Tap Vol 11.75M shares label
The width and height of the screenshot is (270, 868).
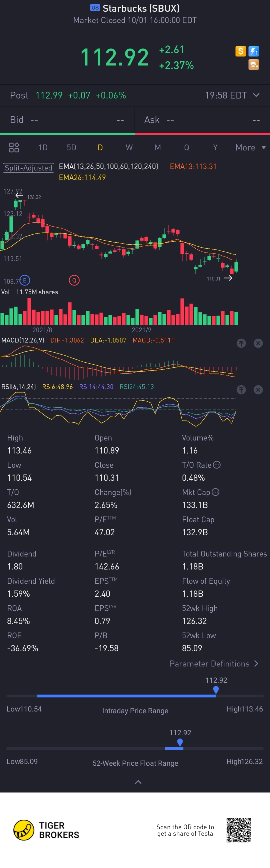tap(30, 292)
